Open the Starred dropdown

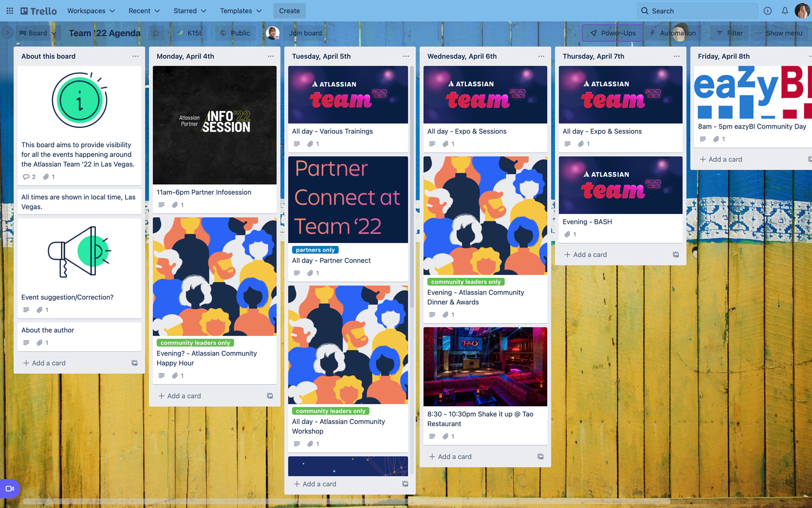tap(189, 11)
